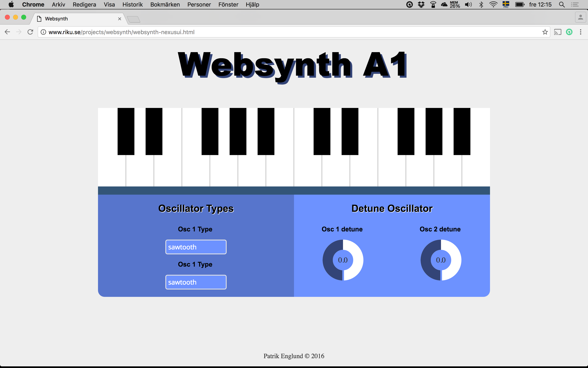Viewport: 588px width, 368px height.
Task: Click the Swedish flag input source icon
Action: tap(506, 4)
